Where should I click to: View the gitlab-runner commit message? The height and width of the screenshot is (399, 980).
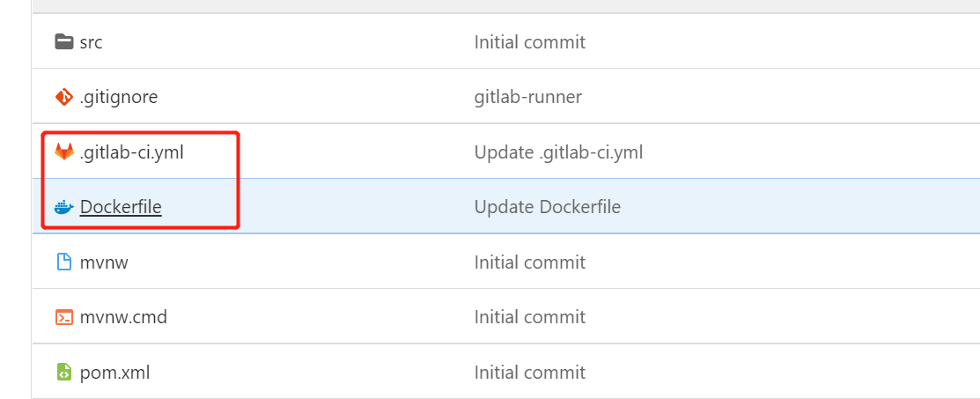click(x=528, y=97)
